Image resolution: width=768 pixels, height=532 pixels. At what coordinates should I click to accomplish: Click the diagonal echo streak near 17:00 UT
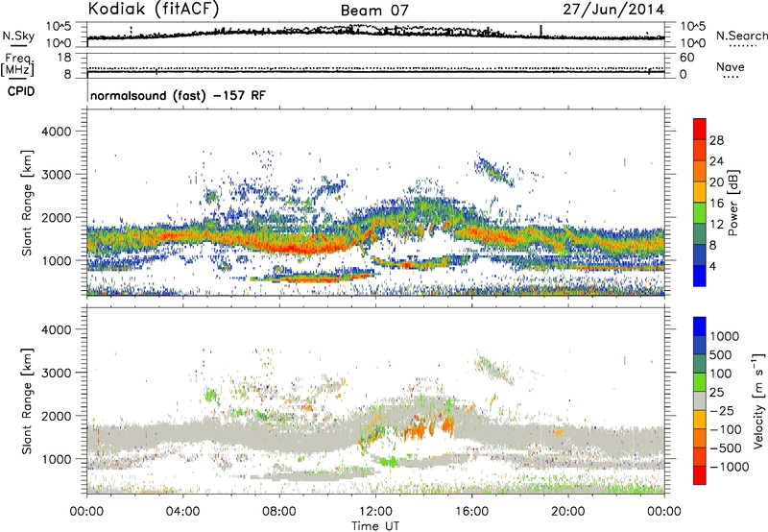493,171
